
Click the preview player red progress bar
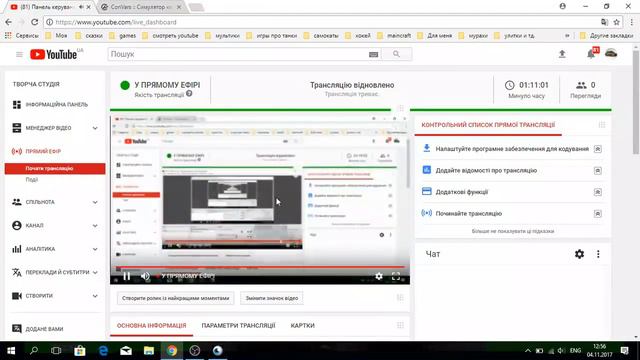[260, 267]
